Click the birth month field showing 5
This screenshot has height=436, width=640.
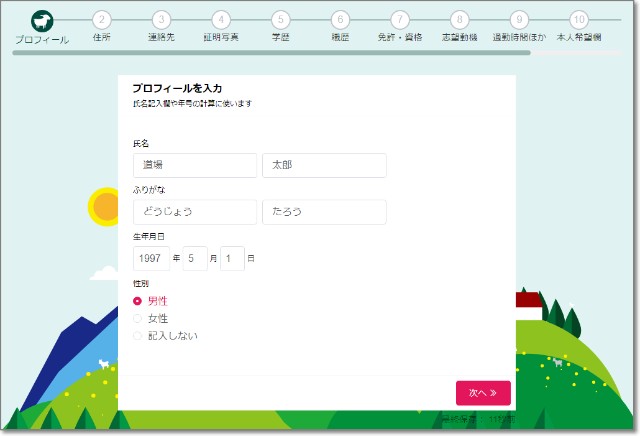[195, 259]
